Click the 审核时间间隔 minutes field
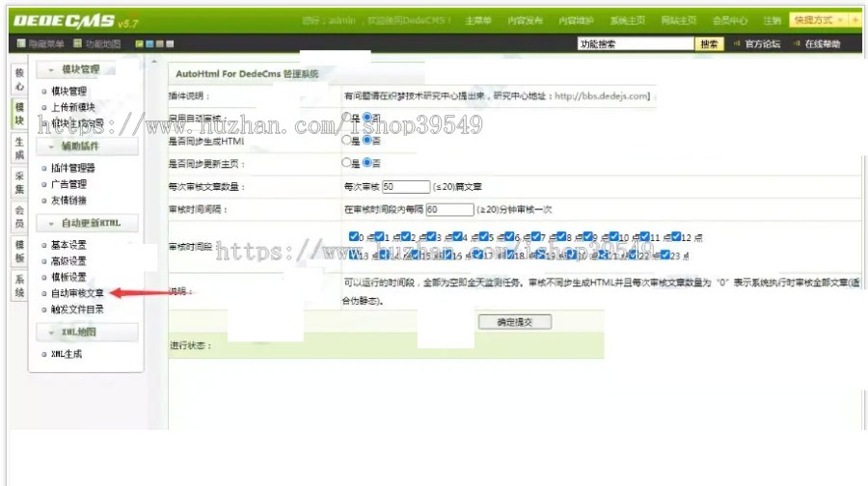Viewport: 868px width, 486px height. (x=450, y=209)
